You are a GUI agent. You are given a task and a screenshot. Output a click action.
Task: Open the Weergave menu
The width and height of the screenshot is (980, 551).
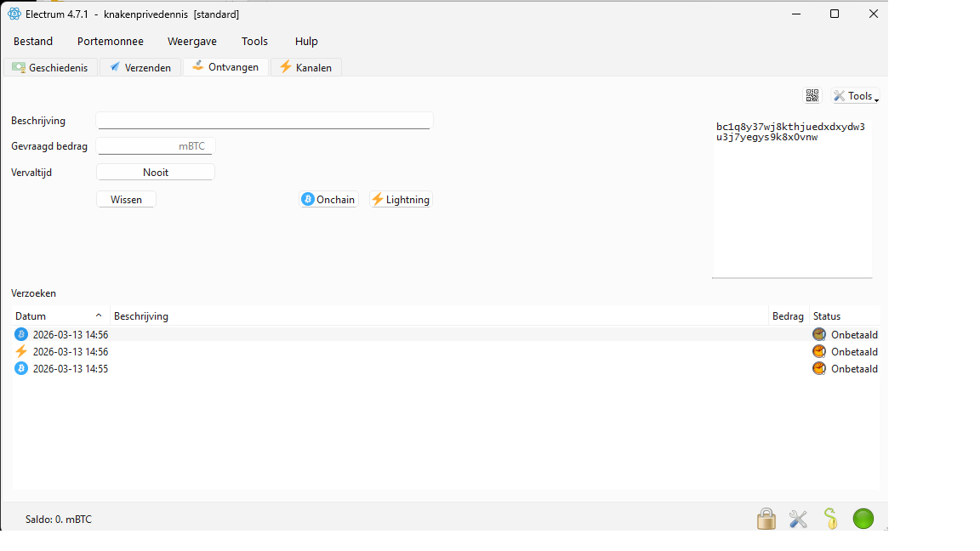point(191,41)
